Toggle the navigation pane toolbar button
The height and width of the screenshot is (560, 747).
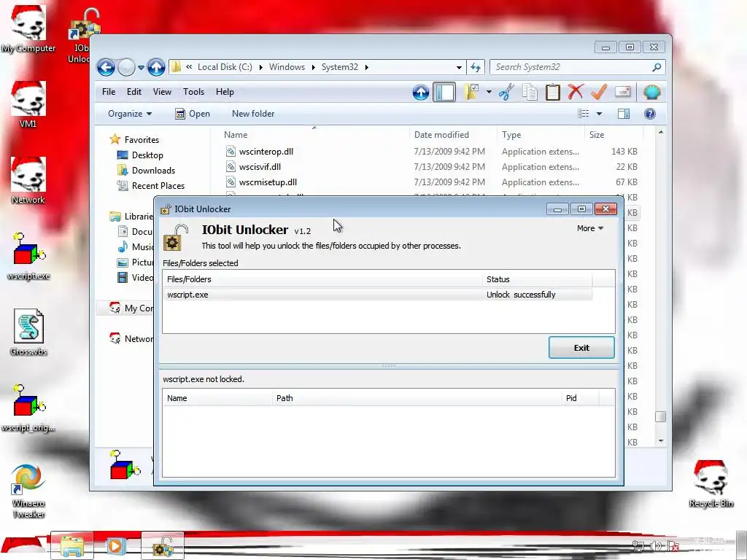click(x=444, y=93)
